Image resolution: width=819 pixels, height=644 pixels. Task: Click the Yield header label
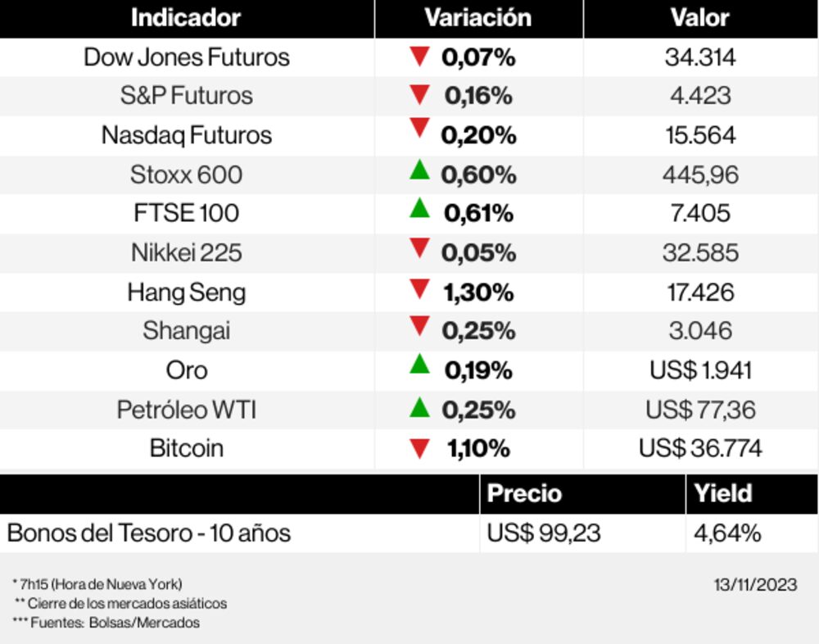pos(723,493)
